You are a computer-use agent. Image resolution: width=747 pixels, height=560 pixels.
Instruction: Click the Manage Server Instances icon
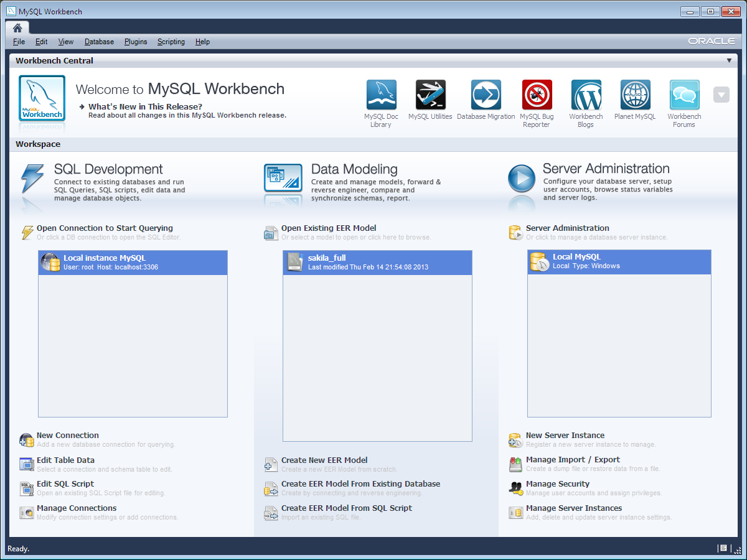click(x=515, y=513)
